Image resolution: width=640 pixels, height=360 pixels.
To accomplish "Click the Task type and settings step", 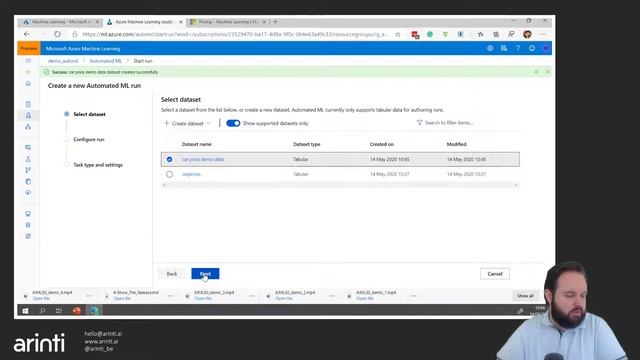I will click(x=98, y=165).
